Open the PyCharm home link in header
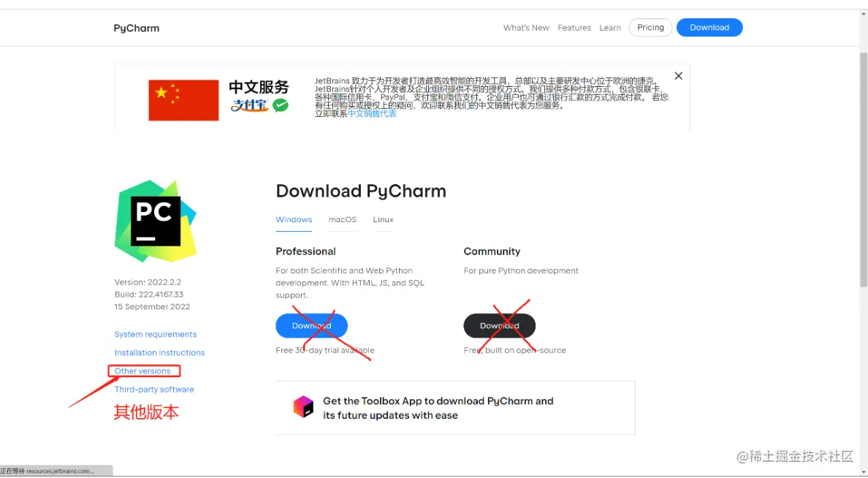The width and height of the screenshot is (868, 478). pos(136,29)
